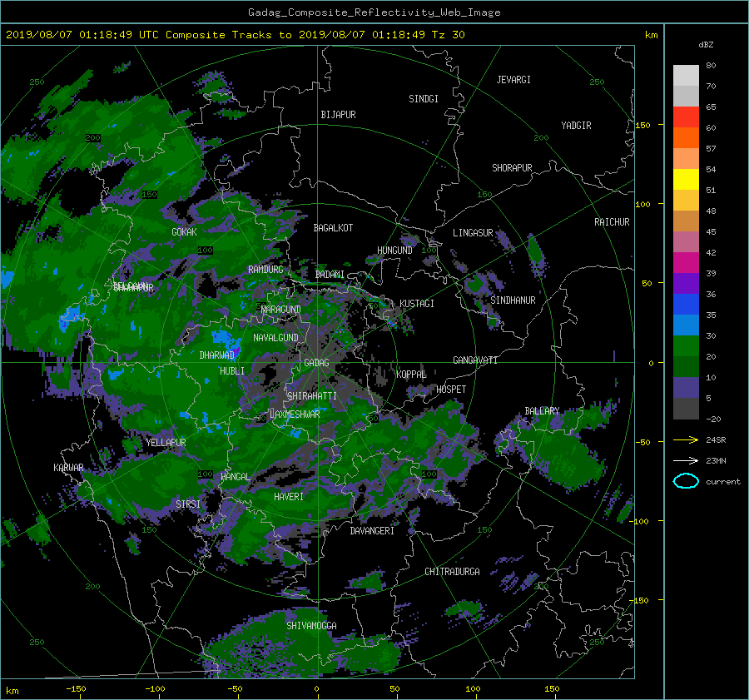Click the HUNGUND city label
The height and width of the screenshot is (700, 749).
tap(394, 251)
